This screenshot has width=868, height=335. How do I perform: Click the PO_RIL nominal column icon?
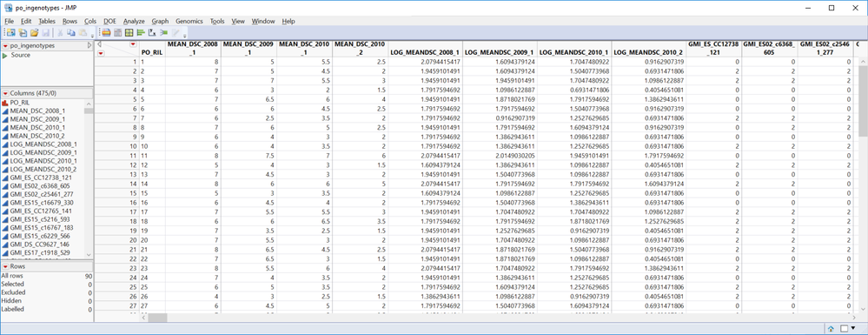click(5, 103)
